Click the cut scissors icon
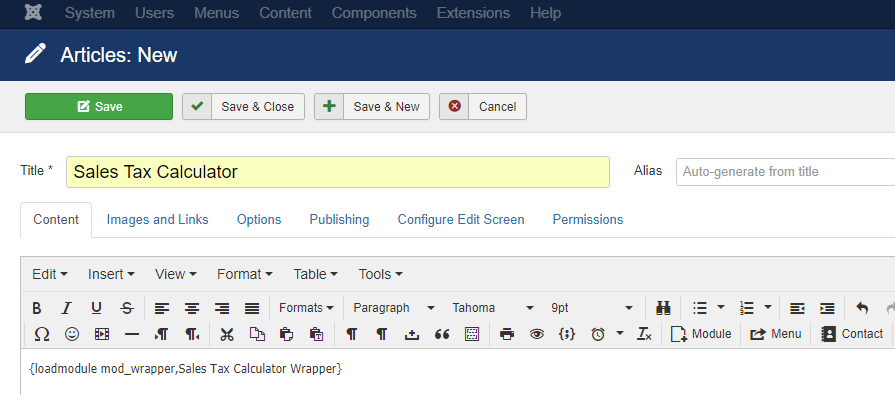 pos(227,334)
